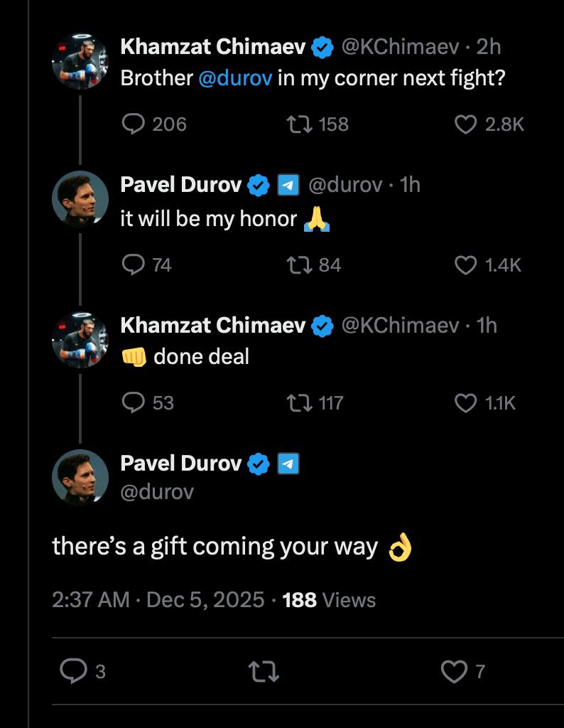Screen dimensions: 564x728
Task: Reply to Chimaev's first tweet (206 replies)
Action: (134, 124)
